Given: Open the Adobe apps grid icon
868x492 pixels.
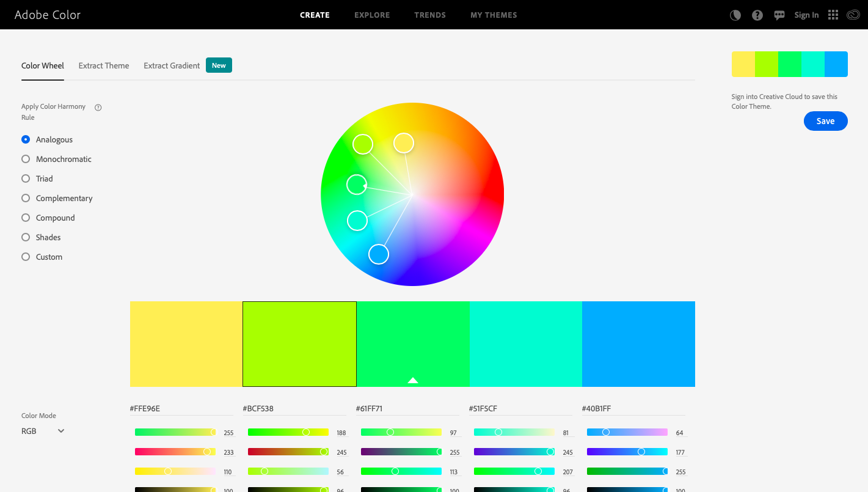Looking at the screenshot, I should click(x=833, y=15).
